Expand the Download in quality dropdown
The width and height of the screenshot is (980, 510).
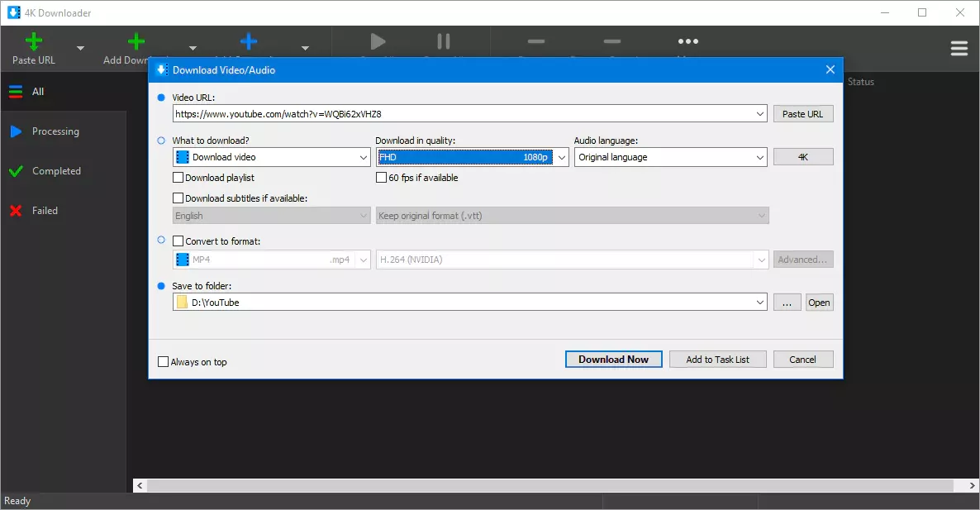tap(561, 157)
